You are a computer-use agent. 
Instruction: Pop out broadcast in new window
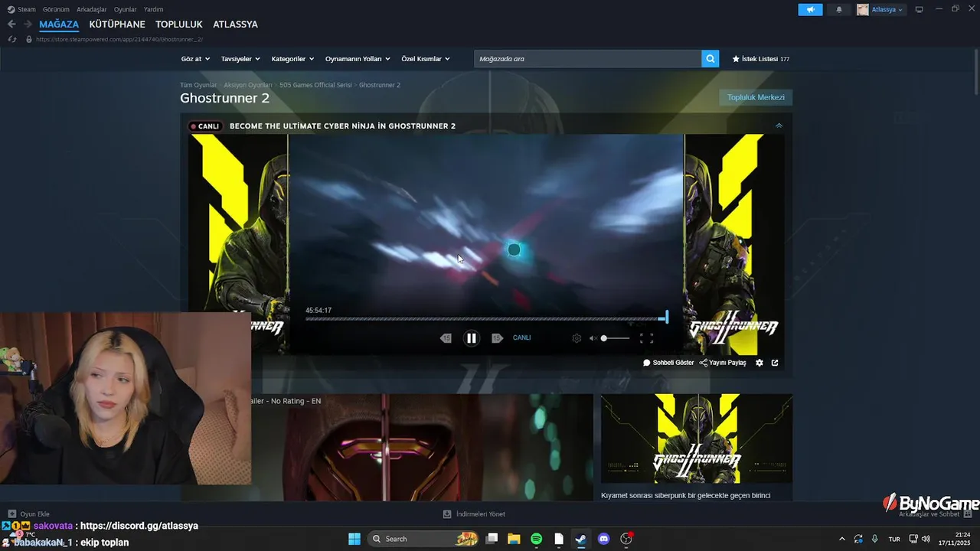click(x=775, y=363)
